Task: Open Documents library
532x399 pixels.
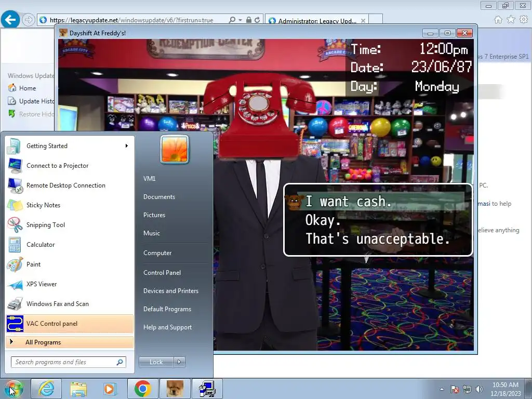Action: 159,197
